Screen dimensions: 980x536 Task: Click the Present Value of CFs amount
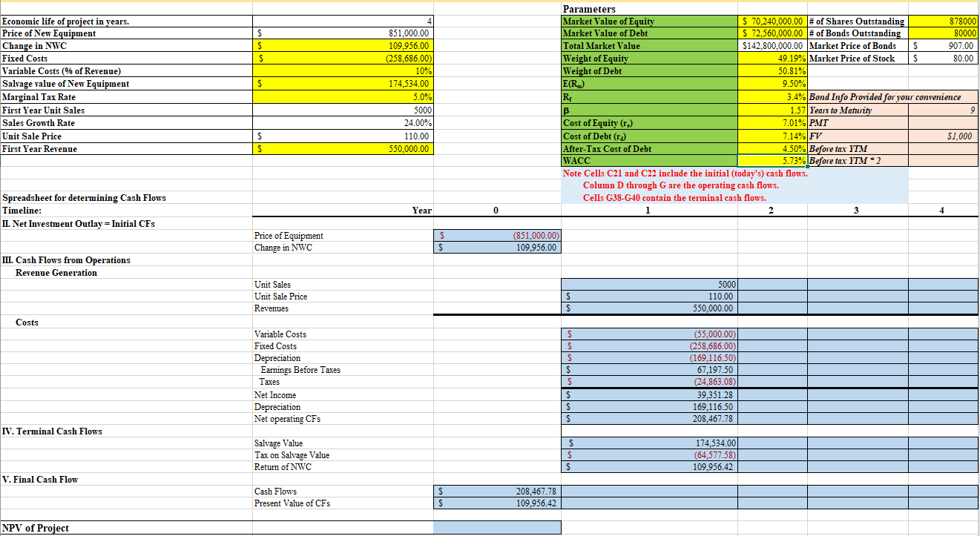coord(497,503)
